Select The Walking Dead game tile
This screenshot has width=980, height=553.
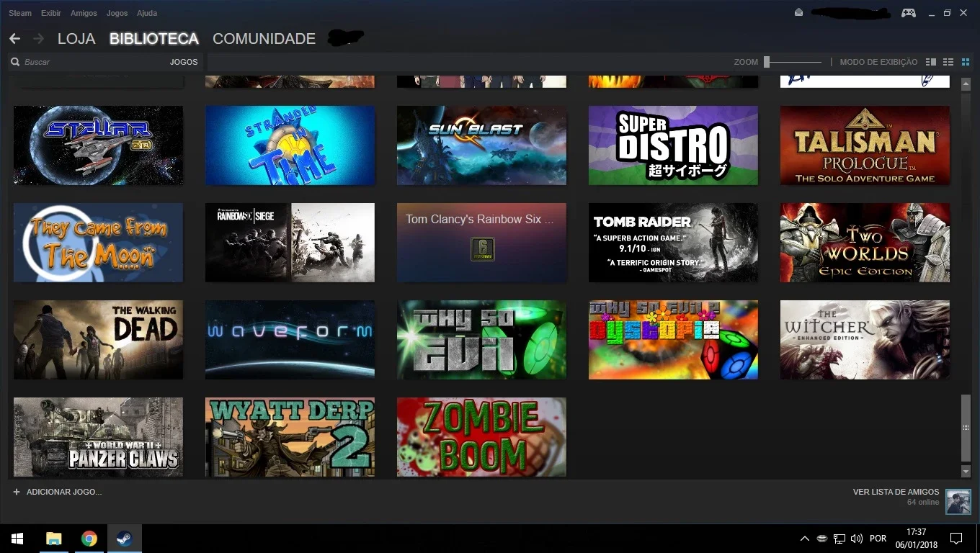pyautogui.click(x=98, y=340)
